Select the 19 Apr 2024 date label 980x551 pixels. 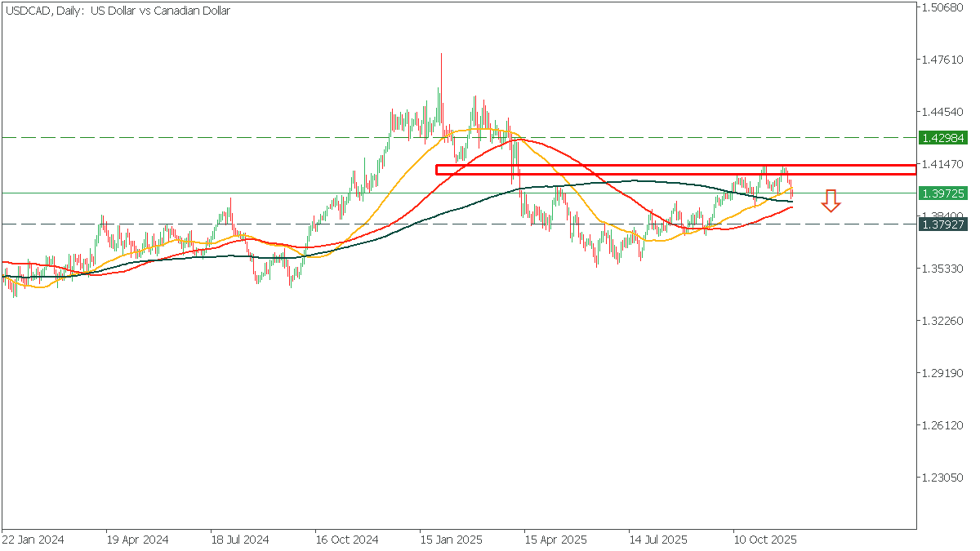click(x=137, y=540)
